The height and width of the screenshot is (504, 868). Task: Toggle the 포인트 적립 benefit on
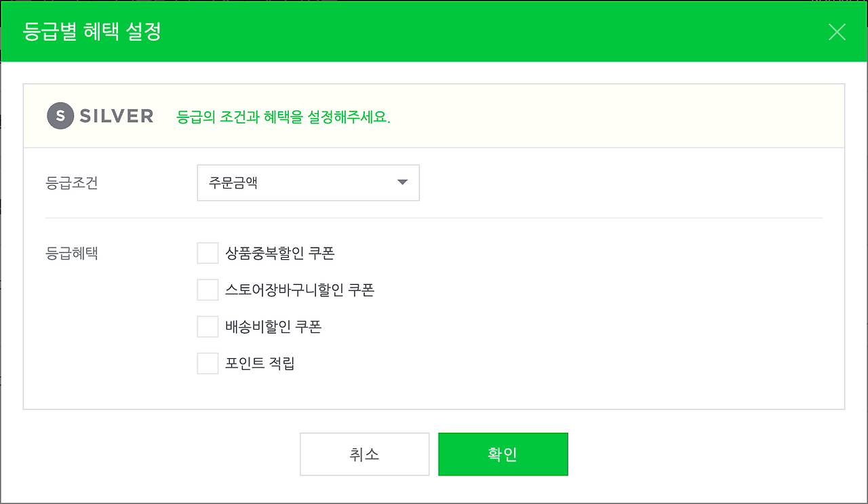click(x=208, y=363)
